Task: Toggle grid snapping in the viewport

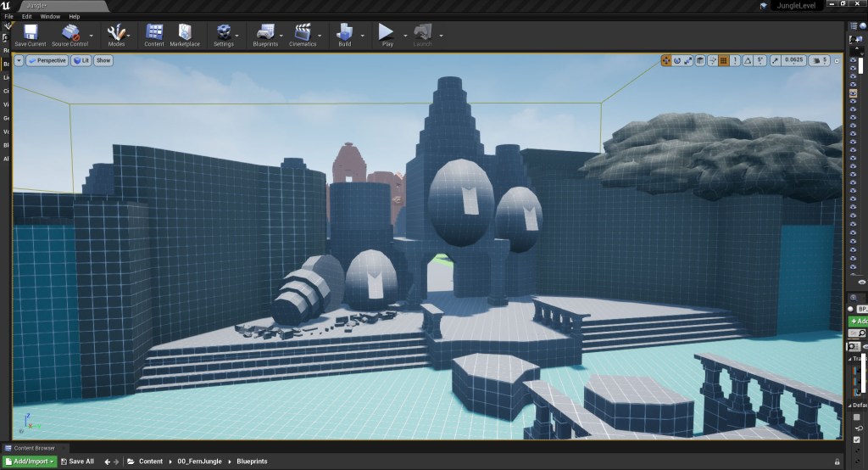Action: pyautogui.click(x=723, y=60)
